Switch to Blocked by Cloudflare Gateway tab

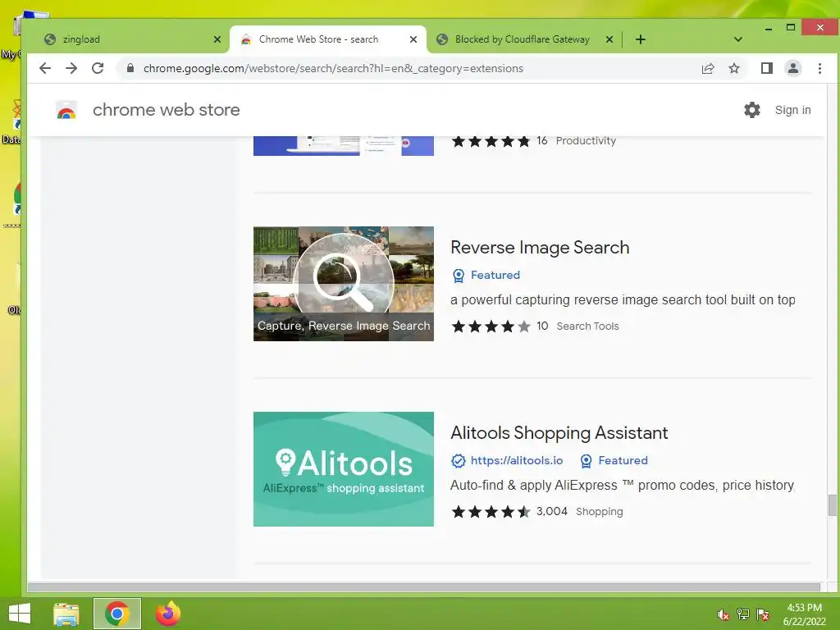[x=523, y=39]
